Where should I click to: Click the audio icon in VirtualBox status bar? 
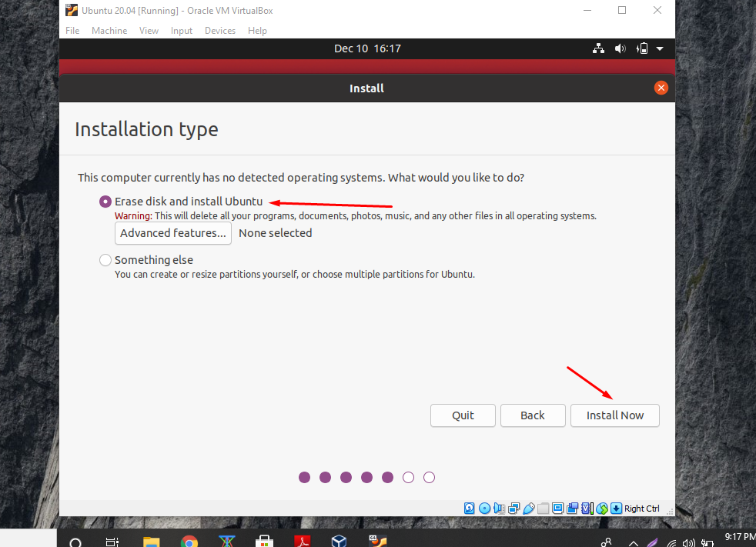(x=498, y=509)
